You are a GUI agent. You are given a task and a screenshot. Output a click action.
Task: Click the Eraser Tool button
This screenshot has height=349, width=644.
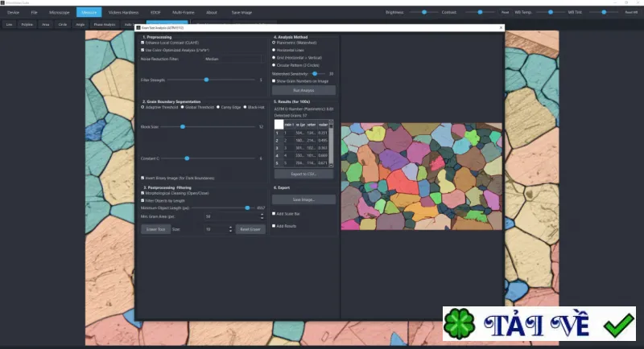tap(155, 229)
